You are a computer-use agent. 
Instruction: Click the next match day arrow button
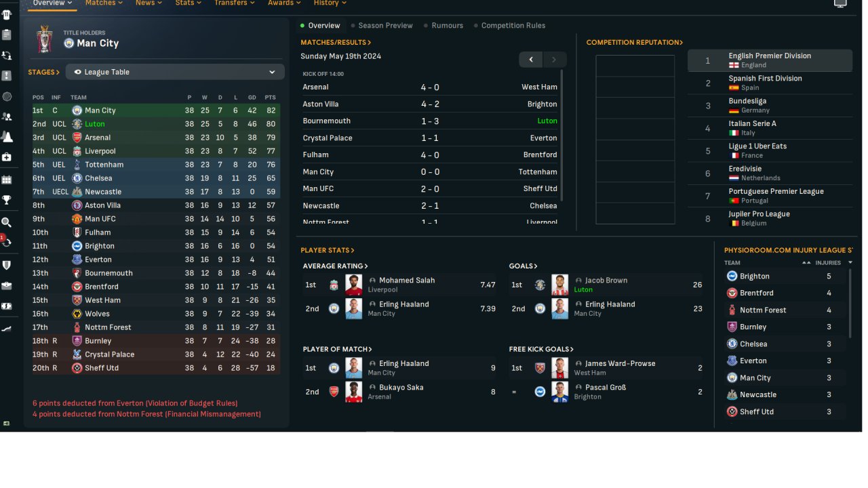click(x=554, y=60)
